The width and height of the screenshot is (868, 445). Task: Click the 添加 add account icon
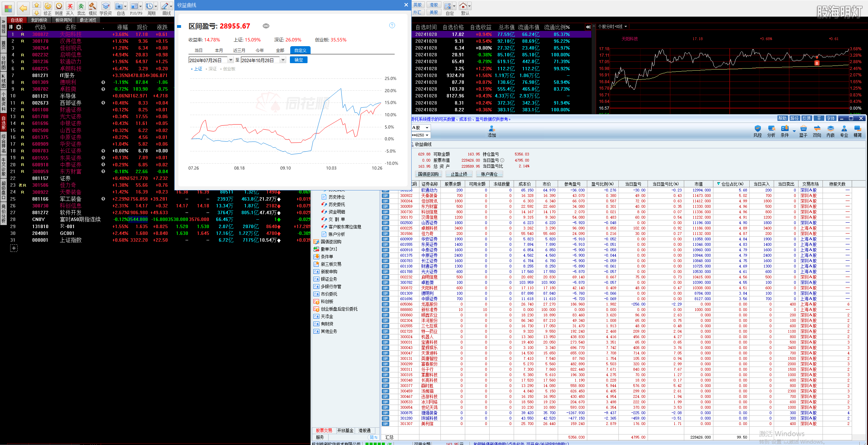[492, 128]
